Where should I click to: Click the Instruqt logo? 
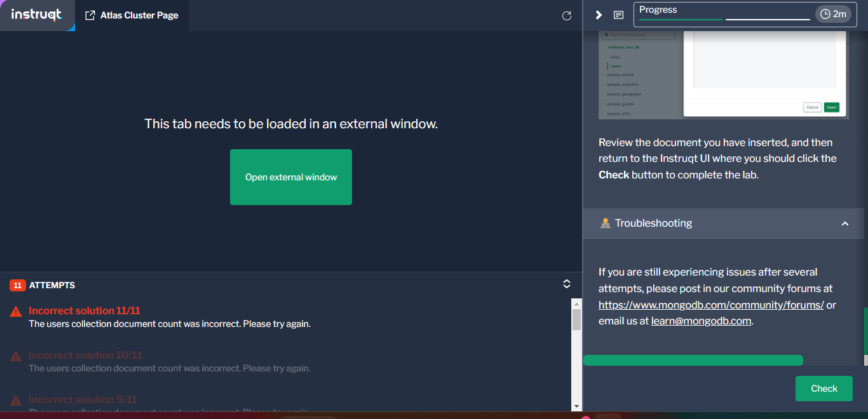[36, 15]
